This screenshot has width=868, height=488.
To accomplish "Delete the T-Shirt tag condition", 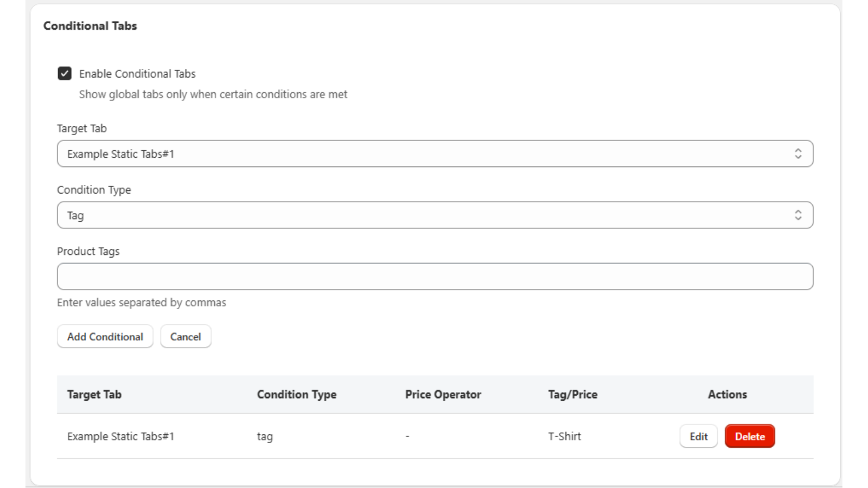I will pos(750,436).
